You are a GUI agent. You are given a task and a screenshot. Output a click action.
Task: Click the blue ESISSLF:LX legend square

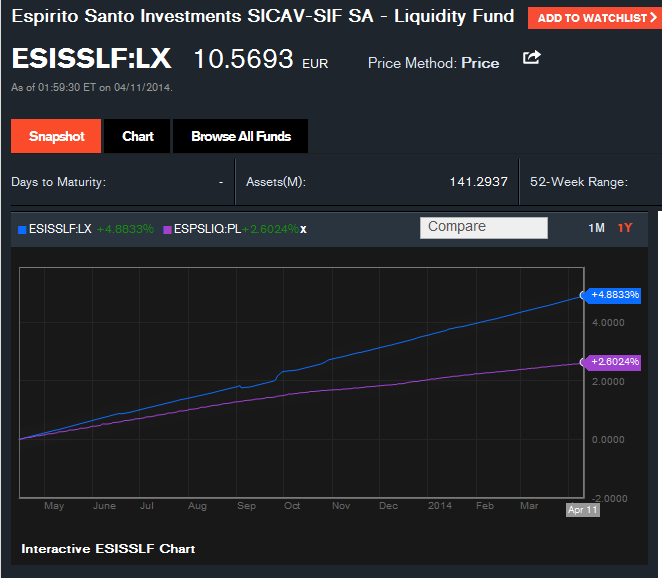(23, 229)
